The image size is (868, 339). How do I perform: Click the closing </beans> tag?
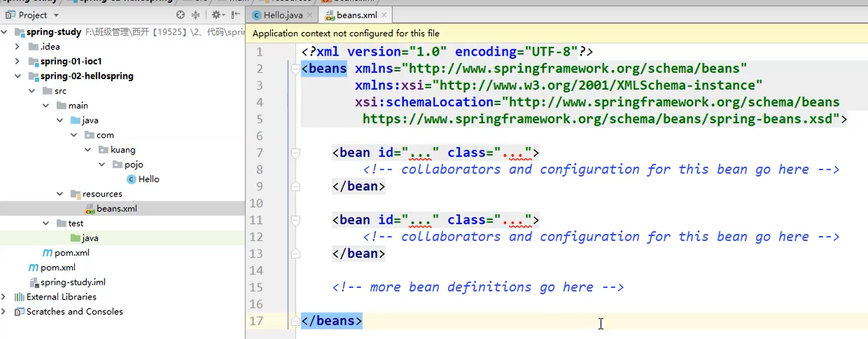332,321
